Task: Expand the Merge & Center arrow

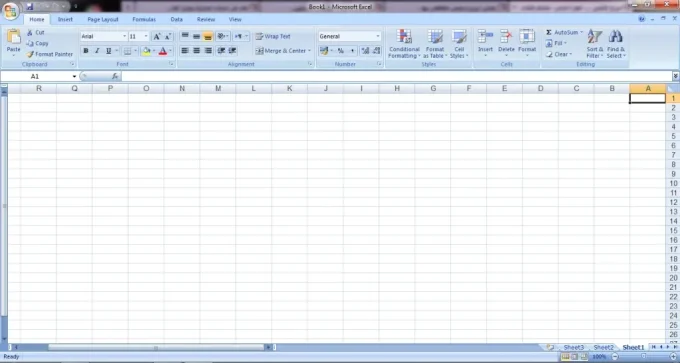Action: point(309,51)
